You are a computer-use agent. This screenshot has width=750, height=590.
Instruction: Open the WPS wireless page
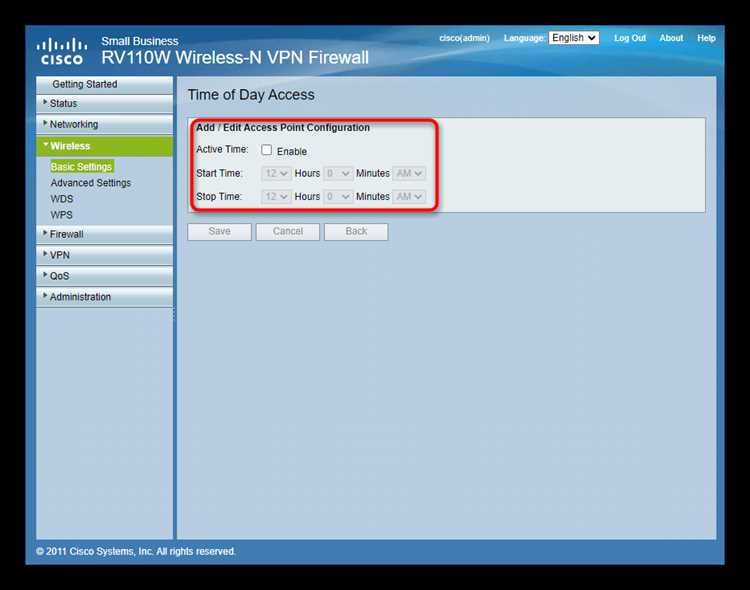pyautogui.click(x=62, y=215)
